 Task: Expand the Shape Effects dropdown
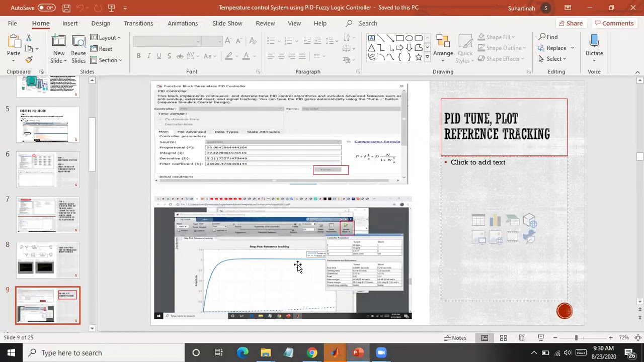click(x=501, y=59)
